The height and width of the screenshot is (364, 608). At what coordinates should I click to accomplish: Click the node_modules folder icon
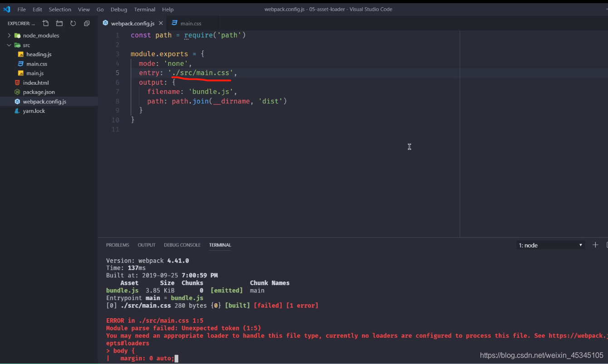point(17,35)
